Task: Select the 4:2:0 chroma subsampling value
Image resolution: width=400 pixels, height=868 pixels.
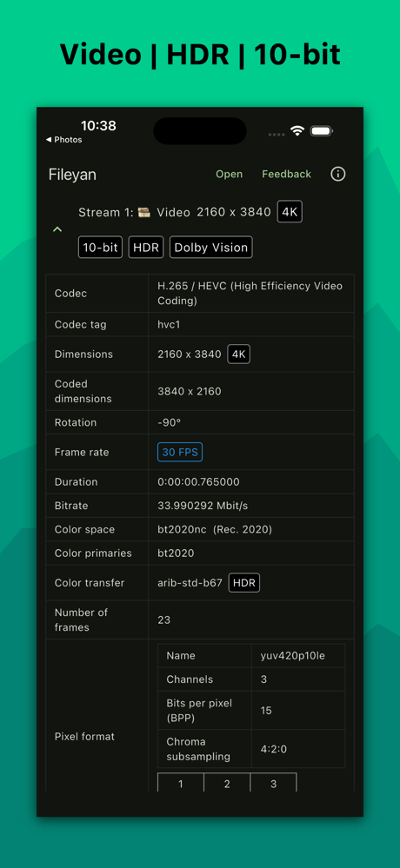Action: [x=274, y=749]
